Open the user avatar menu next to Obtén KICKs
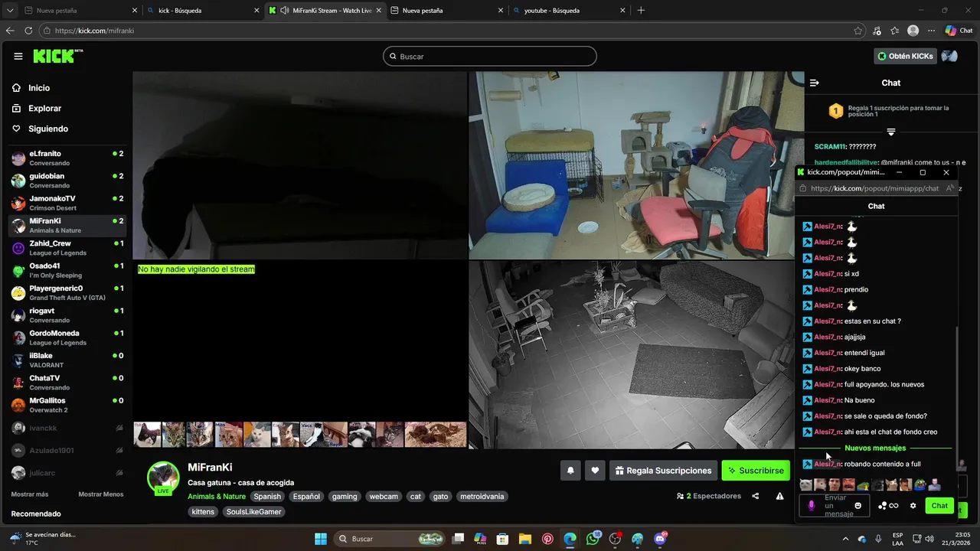The height and width of the screenshot is (551, 980). click(x=949, y=56)
